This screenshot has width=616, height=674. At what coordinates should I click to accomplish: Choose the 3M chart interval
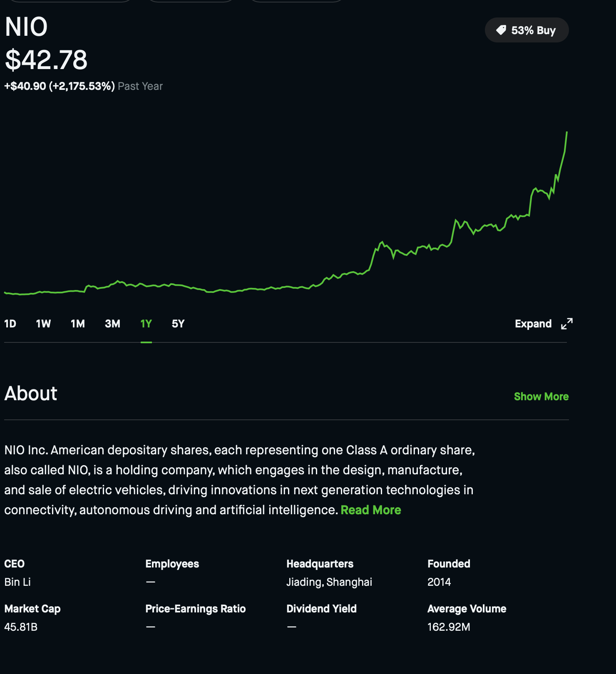click(x=112, y=324)
